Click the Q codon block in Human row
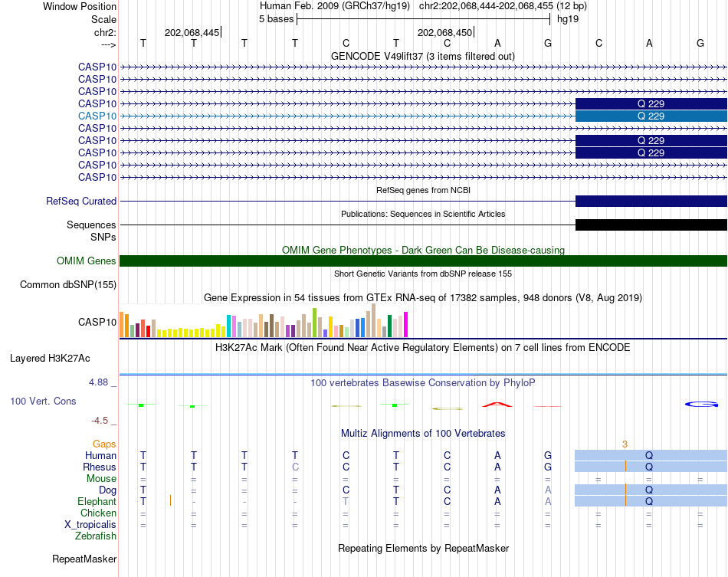Screen dimensions: 728x577 [651, 455]
